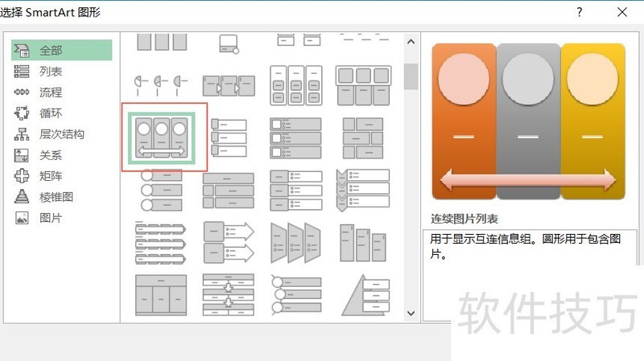Select the three rows with checkbox squares layout
The height and width of the screenshot is (361, 644).
pos(295,137)
